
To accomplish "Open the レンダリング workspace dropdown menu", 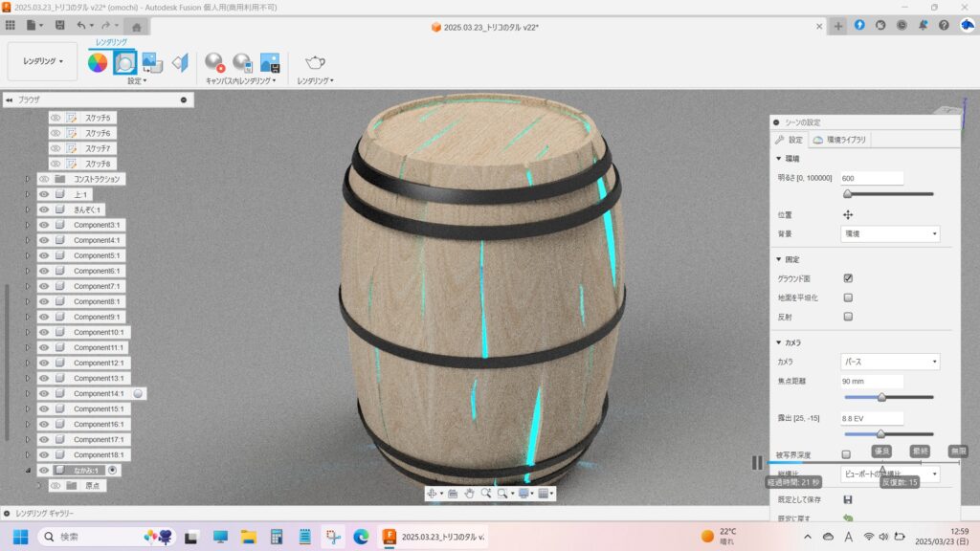I will (43, 61).
